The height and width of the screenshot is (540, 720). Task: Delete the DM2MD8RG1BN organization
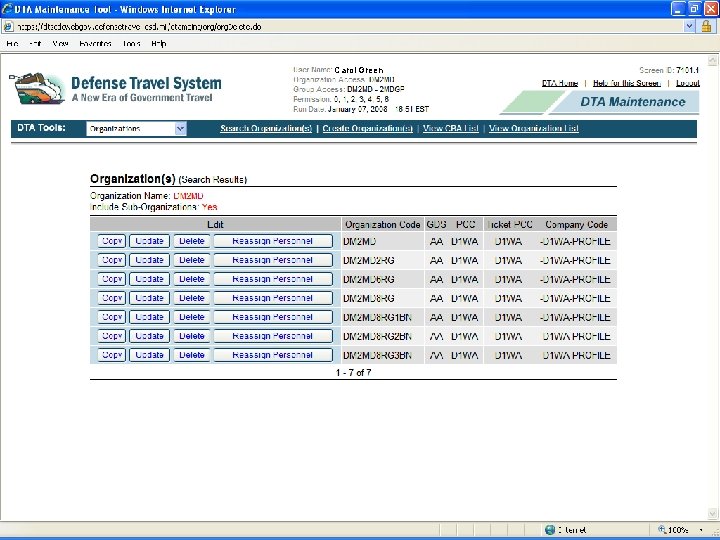191,317
